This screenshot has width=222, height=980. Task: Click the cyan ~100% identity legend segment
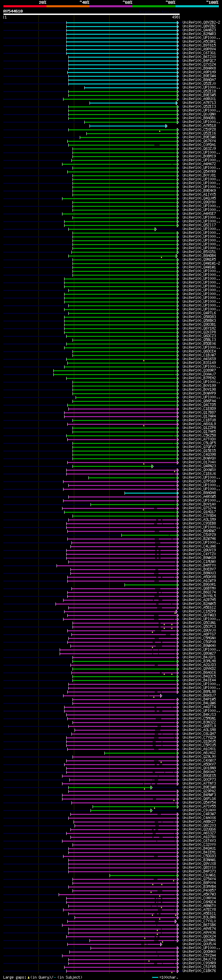click(197, 6)
